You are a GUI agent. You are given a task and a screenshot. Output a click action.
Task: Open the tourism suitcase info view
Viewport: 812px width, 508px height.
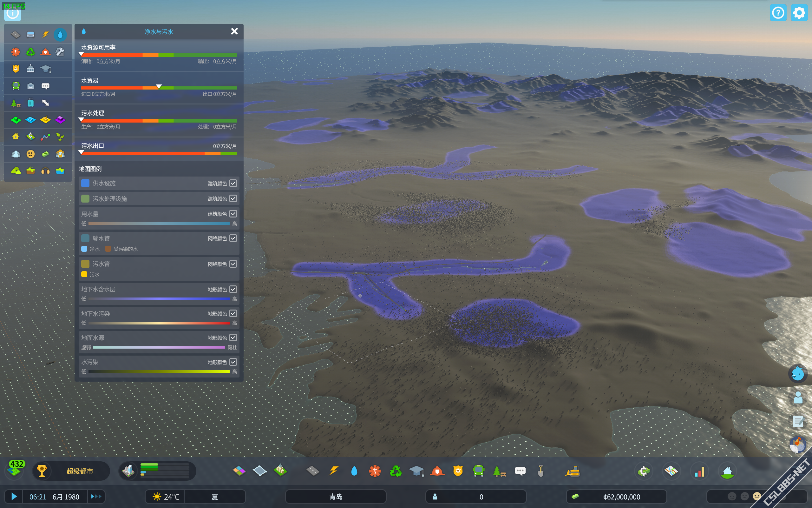(30, 103)
